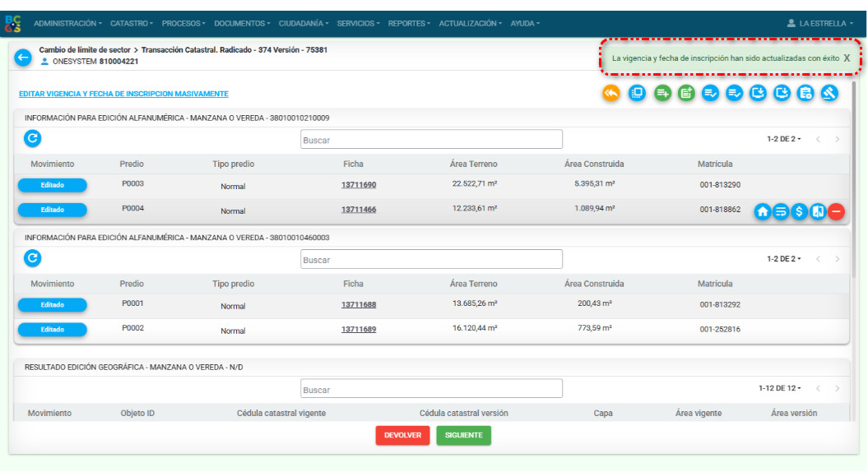Click the gavel icon in top toolbar
The height and width of the screenshot is (472, 868).
(829, 94)
